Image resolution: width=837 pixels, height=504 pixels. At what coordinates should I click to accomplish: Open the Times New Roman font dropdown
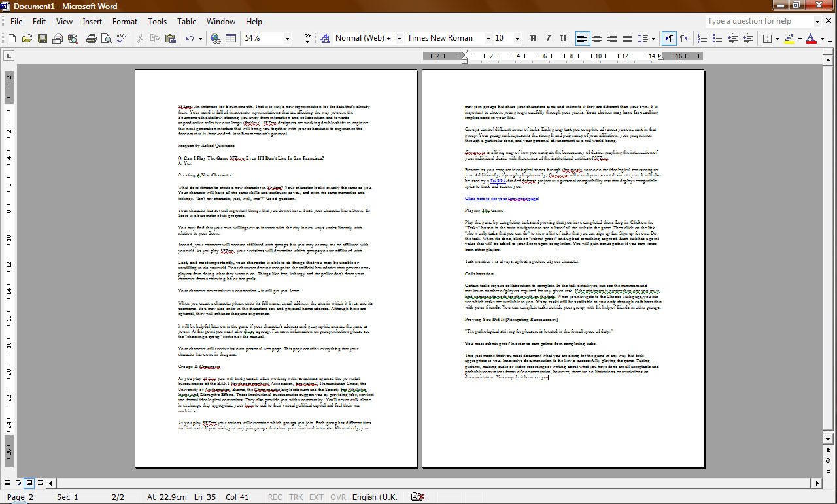tap(488, 39)
